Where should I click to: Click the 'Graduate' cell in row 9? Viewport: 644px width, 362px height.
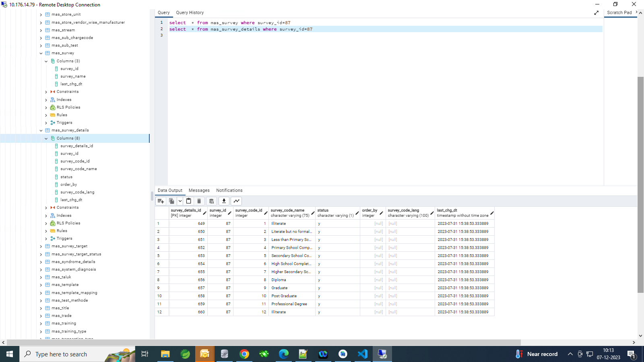coord(292,288)
